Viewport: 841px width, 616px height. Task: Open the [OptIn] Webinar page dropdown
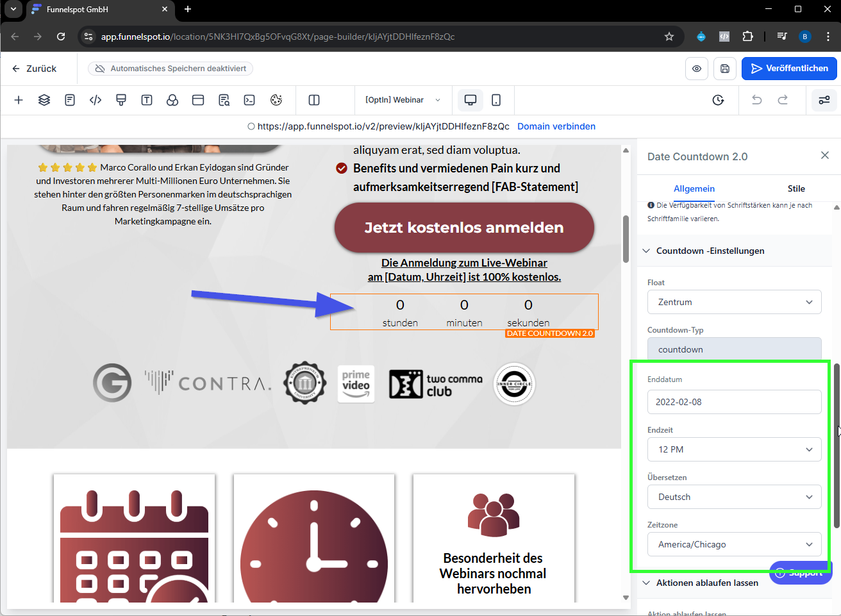point(403,100)
